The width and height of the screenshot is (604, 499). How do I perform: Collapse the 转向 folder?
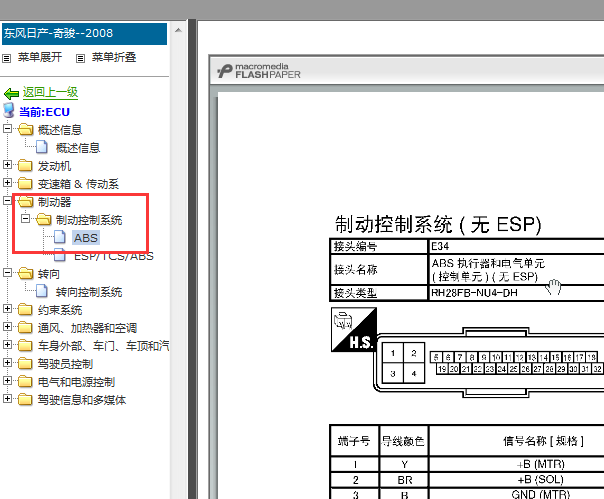click(7, 272)
